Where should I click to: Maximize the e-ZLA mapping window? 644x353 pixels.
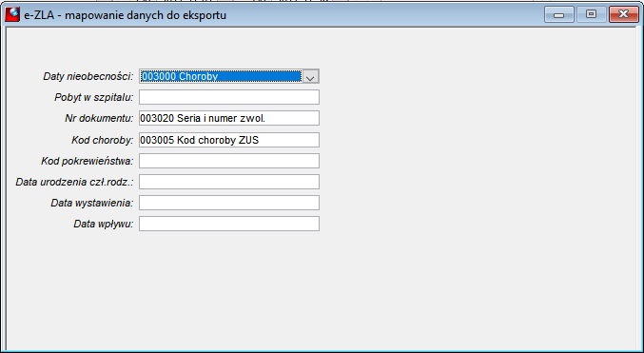click(x=591, y=14)
